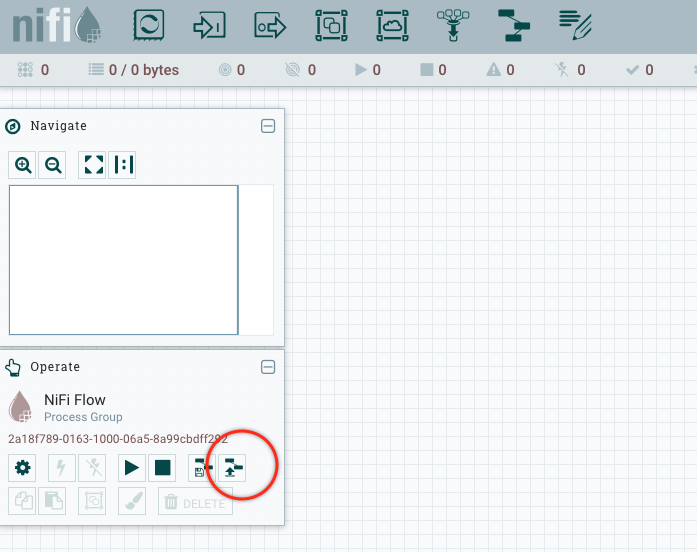Screen dimensions: 697x552
Task: Click the Change Color paintbrush icon
Action: (132, 501)
